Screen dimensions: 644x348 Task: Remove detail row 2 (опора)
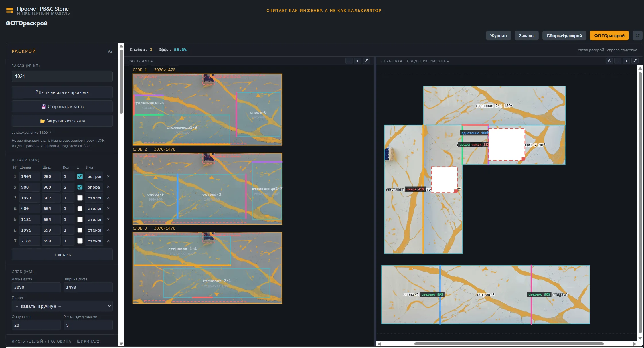(108, 187)
